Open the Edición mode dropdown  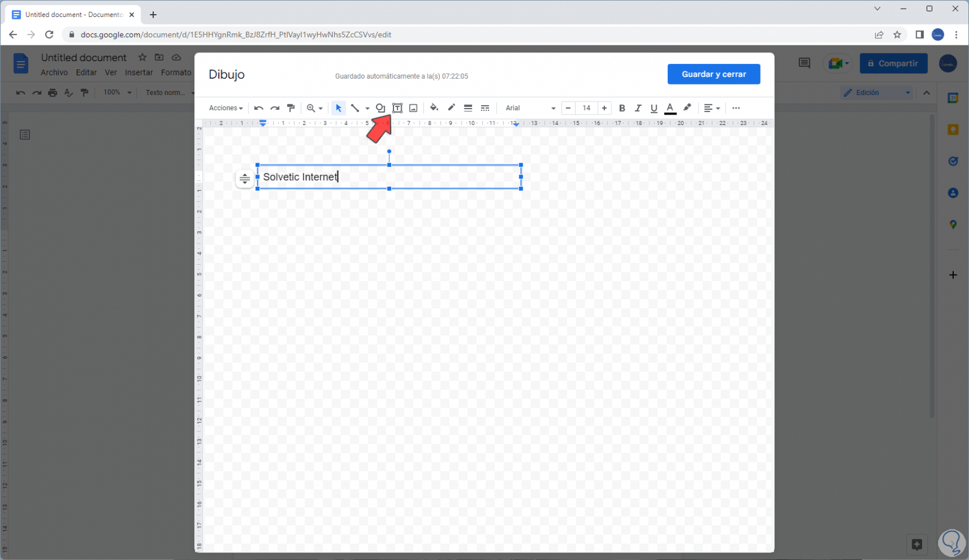pyautogui.click(x=877, y=93)
